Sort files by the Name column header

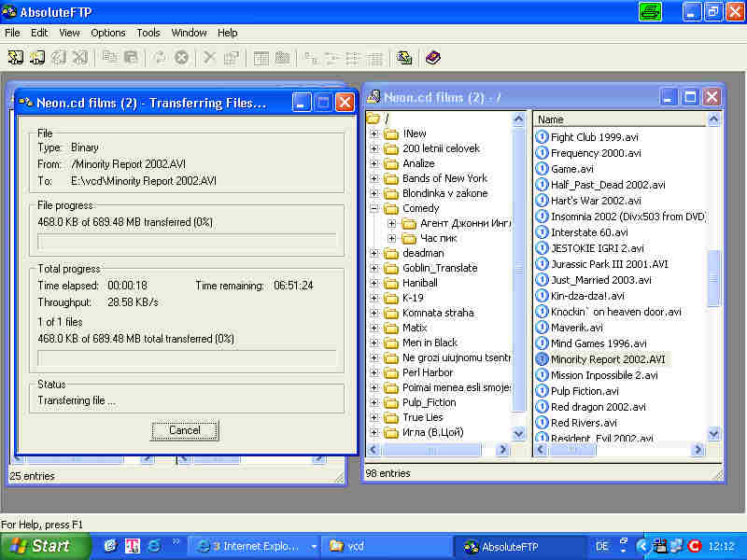tap(616, 119)
